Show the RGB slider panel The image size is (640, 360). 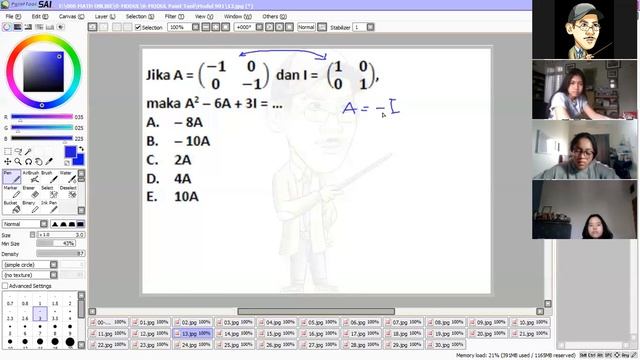click(x=18, y=27)
